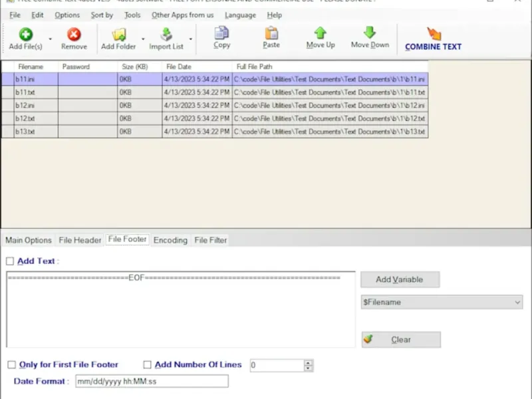The image size is (532, 399).
Task: Switch to the File Header tab
Action: point(80,240)
